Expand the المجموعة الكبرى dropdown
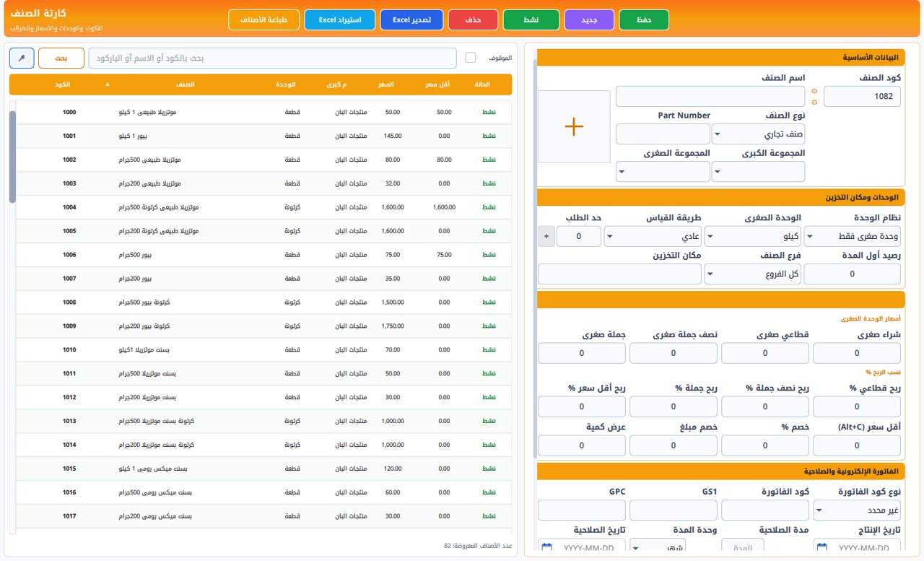 (759, 172)
